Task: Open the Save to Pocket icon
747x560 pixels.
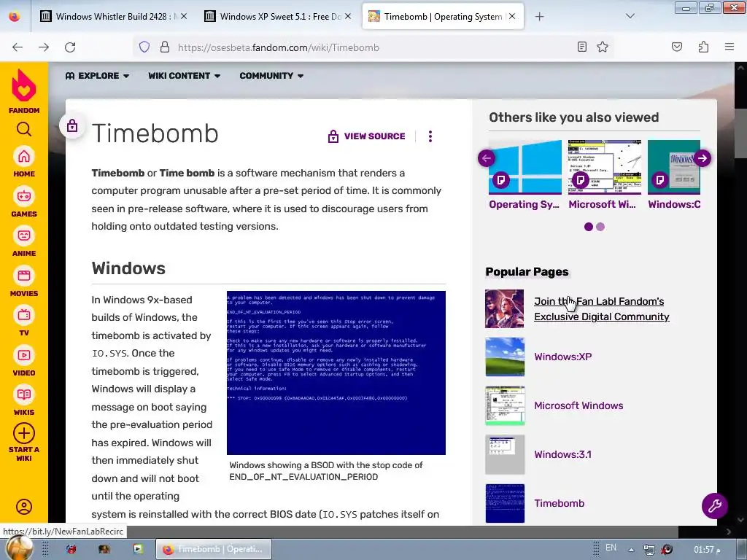Action: click(677, 47)
